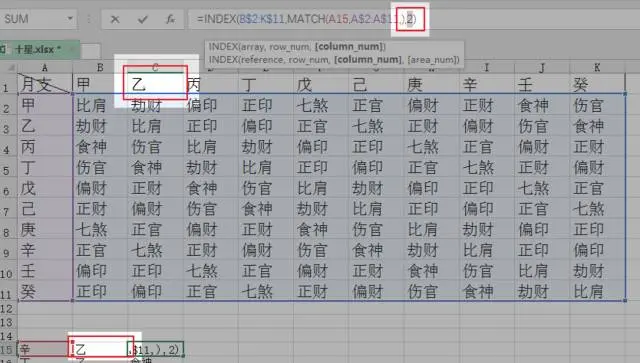The height and width of the screenshot is (363, 640).
Task: Click row_num in the INDEX array tooltip
Action: pos(289,47)
